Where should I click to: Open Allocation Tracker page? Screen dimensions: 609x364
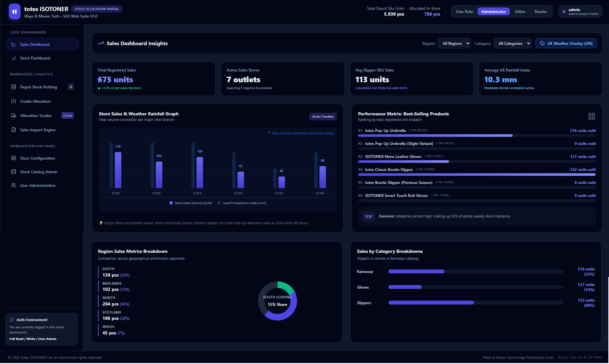point(42,115)
